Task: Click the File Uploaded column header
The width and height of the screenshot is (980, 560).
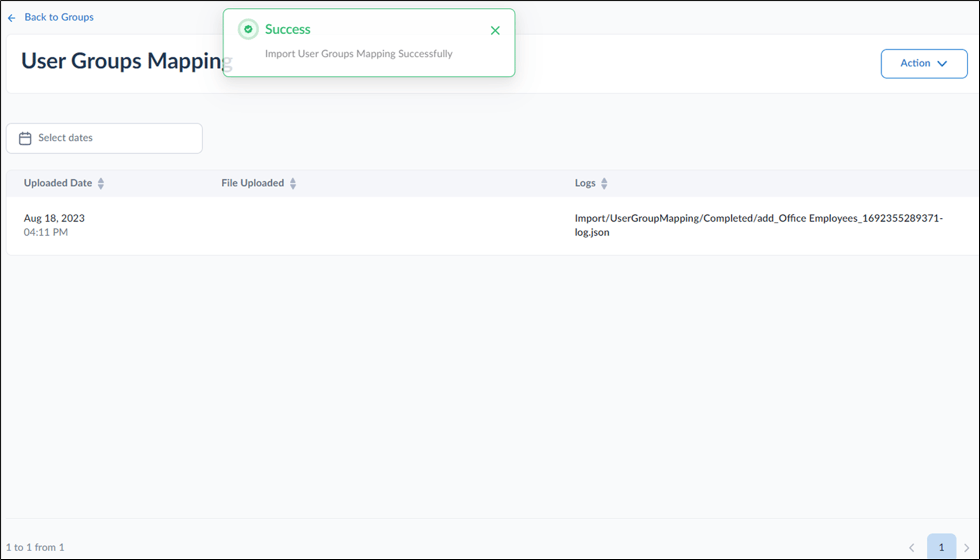Action: pyautogui.click(x=253, y=183)
